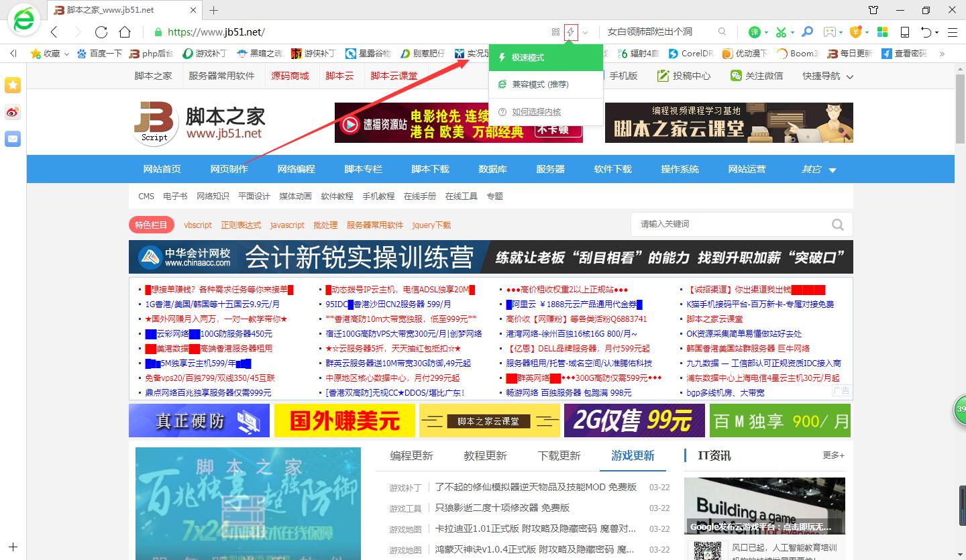Click the mobile phone device icon
Viewport: 966px width, 560px height.
[905, 32]
